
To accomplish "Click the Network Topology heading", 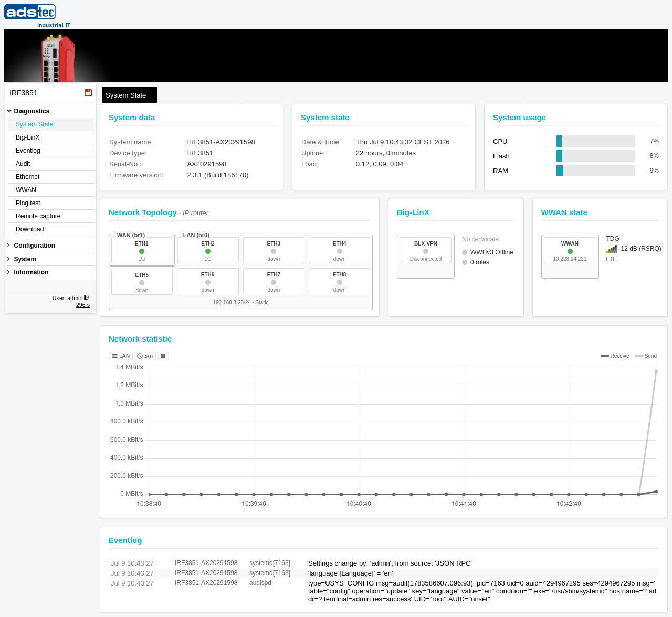I will pyautogui.click(x=143, y=212).
